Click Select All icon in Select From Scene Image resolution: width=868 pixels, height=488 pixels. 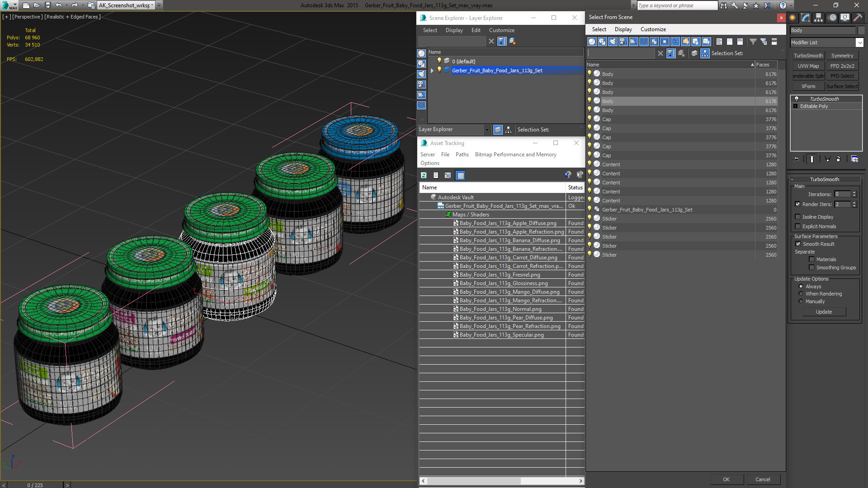click(x=719, y=42)
